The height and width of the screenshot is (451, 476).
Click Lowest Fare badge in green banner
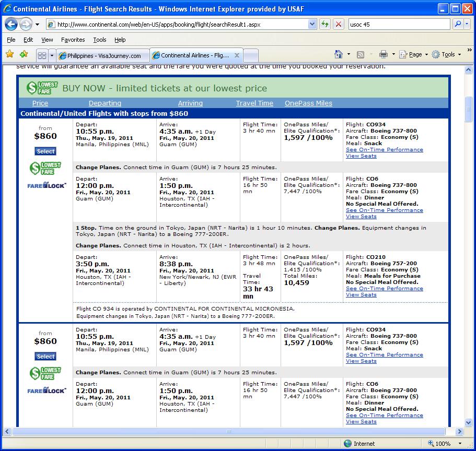pyautogui.click(x=42, y=88)
